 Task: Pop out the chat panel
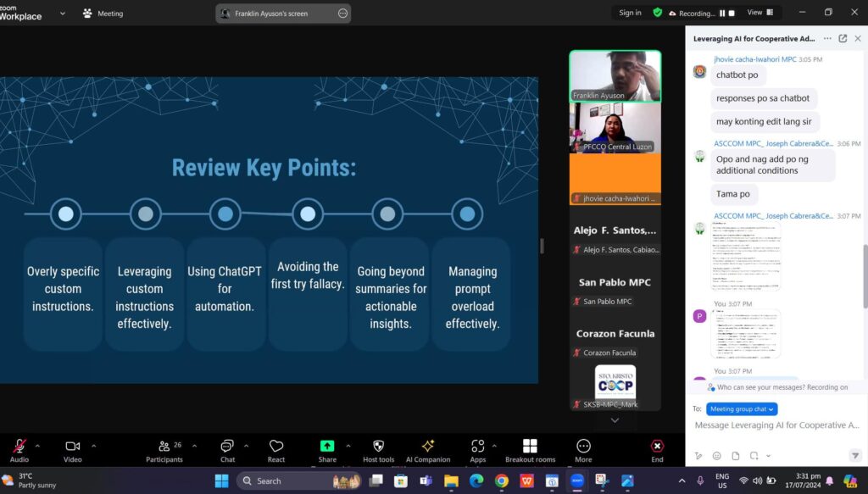[843, 38]
